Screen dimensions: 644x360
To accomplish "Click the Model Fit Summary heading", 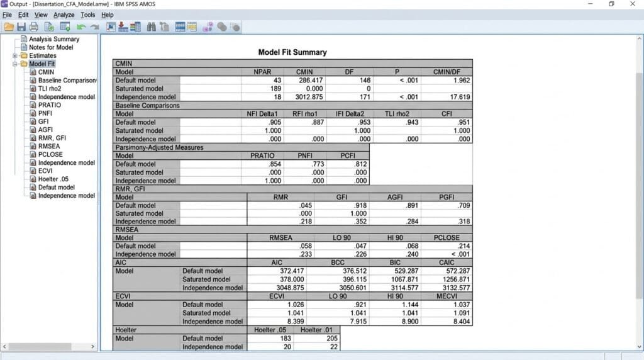I will [x=292, y=52].
